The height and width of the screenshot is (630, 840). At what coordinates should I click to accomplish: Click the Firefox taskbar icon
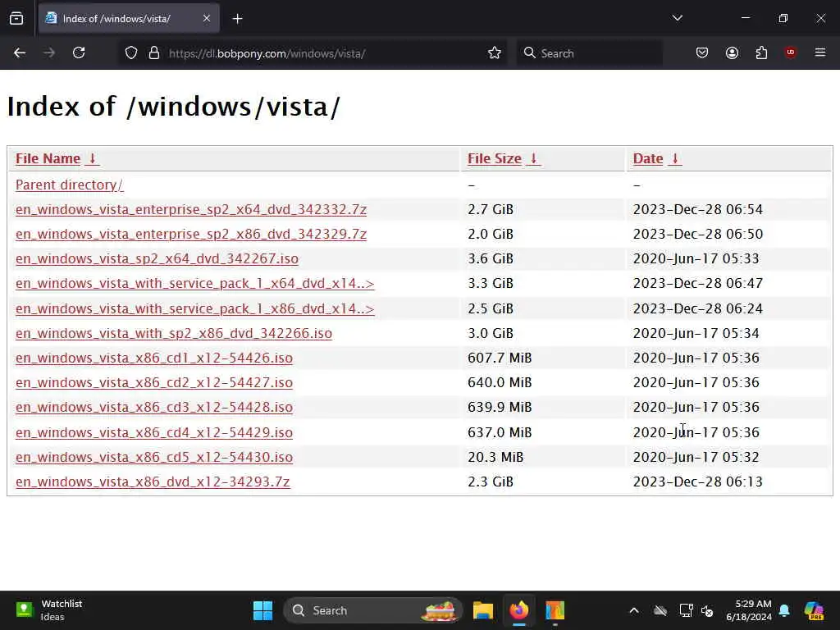[x=519, y=610]
